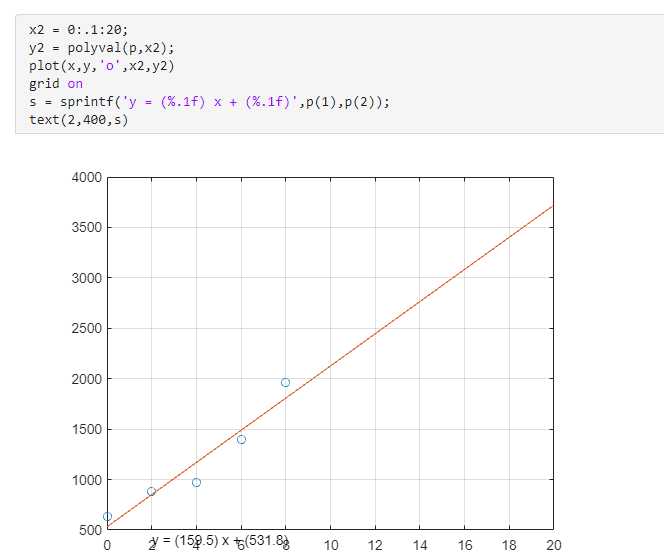Screen dimensions: 664x553
Task: Select the data point marker at x=6
Action: [x=241, y=439]
